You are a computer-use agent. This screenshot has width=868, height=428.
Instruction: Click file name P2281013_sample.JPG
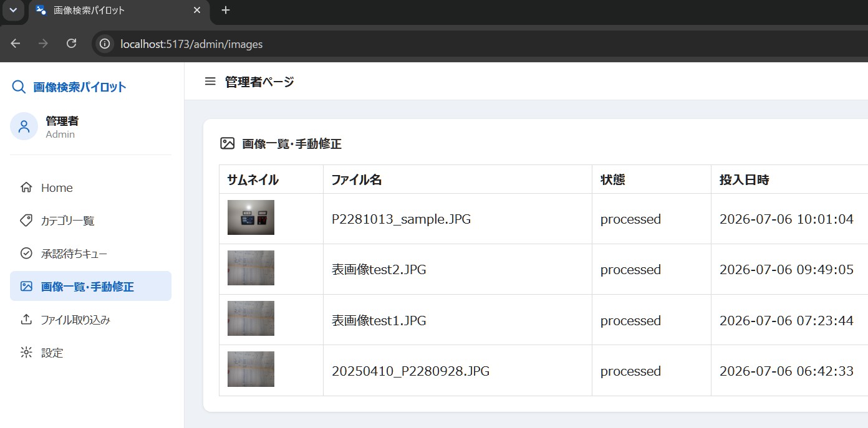[401, 219]
